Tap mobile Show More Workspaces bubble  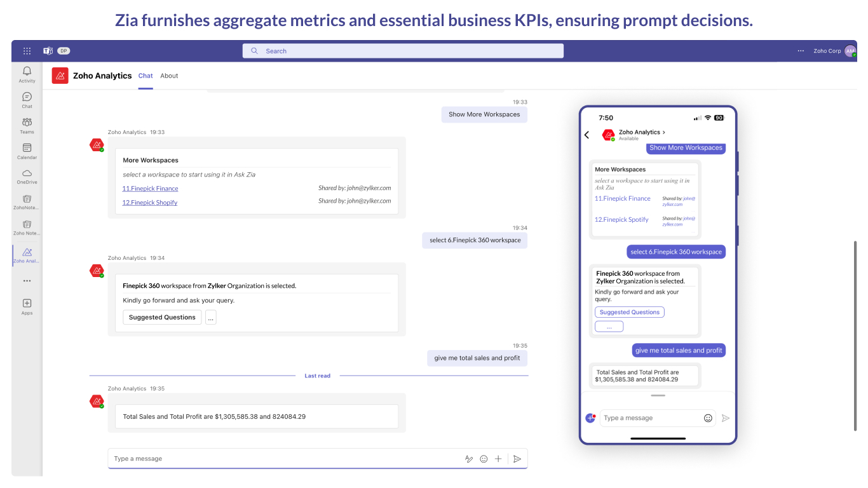[686, 148]
